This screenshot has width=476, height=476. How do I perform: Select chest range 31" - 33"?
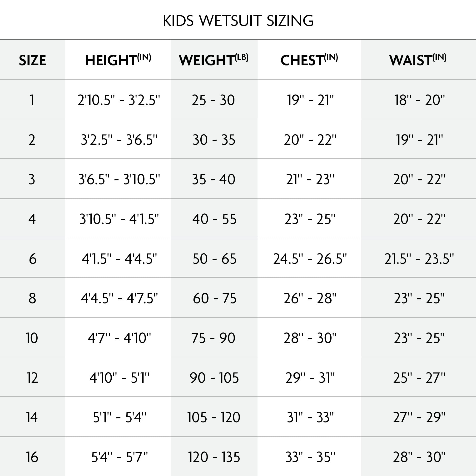(x=310, y=417)
